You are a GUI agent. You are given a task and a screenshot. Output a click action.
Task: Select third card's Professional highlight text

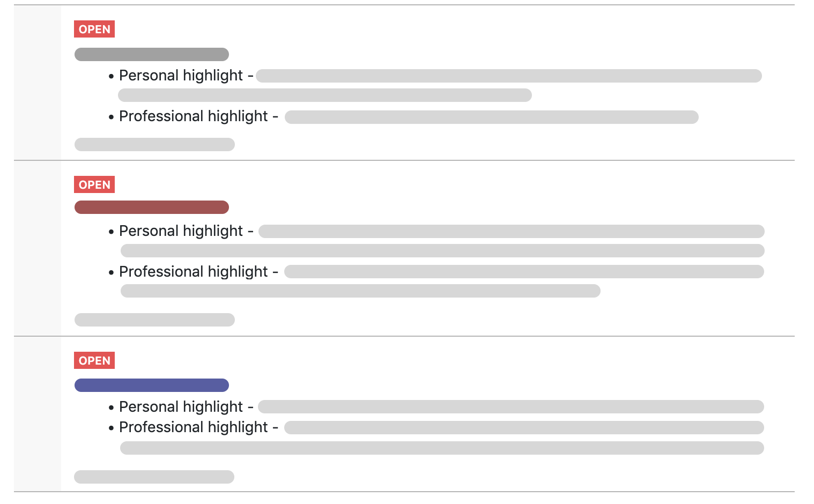pyautogui.click(x=194, y=427)
